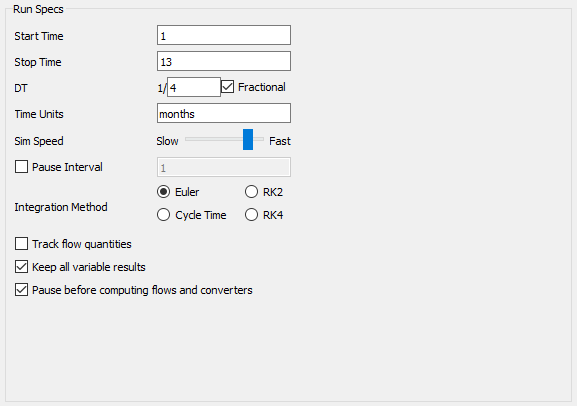Enable Track flow quantities
577x406 pixels.
point(21,244)
